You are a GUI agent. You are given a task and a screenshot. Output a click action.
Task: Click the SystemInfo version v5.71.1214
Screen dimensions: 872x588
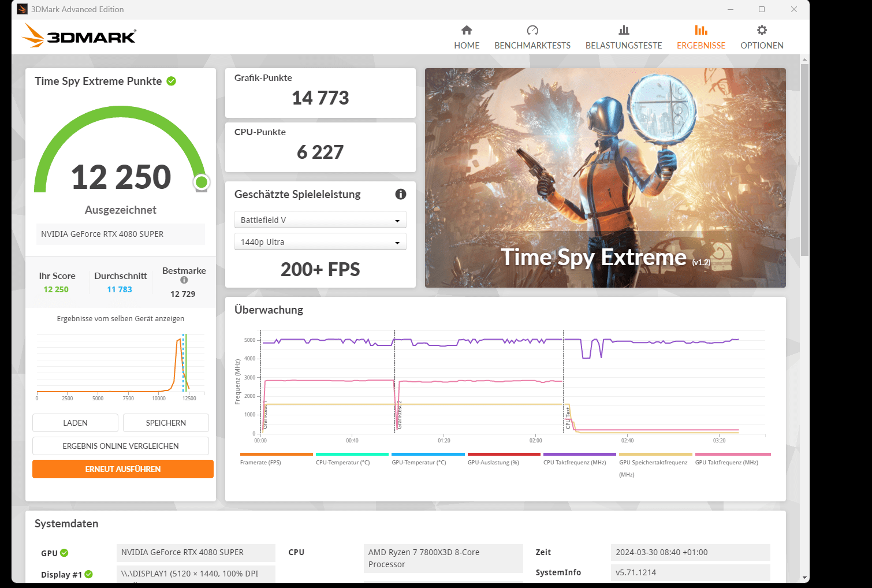[x=691, y=572]
